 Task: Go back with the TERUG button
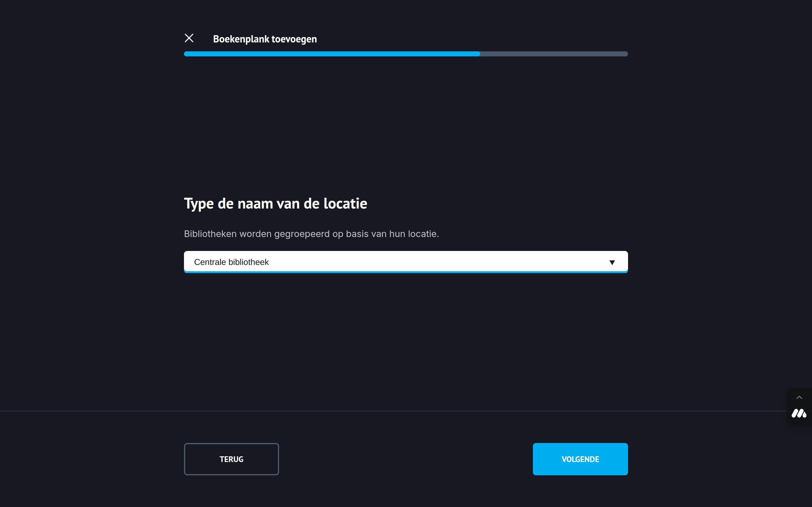(x=231, y=459)
